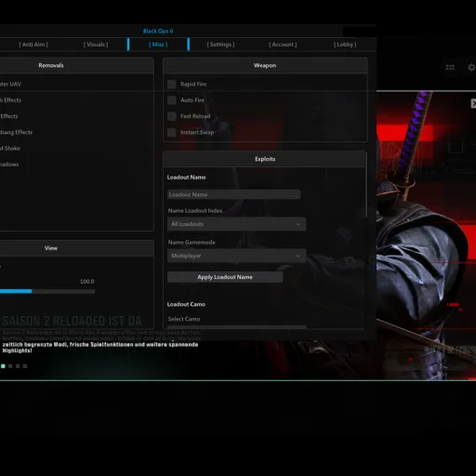476x476 pixels.
Task: Toggle the Instant Swap checkbox
Action: click(x=172, y=132)
